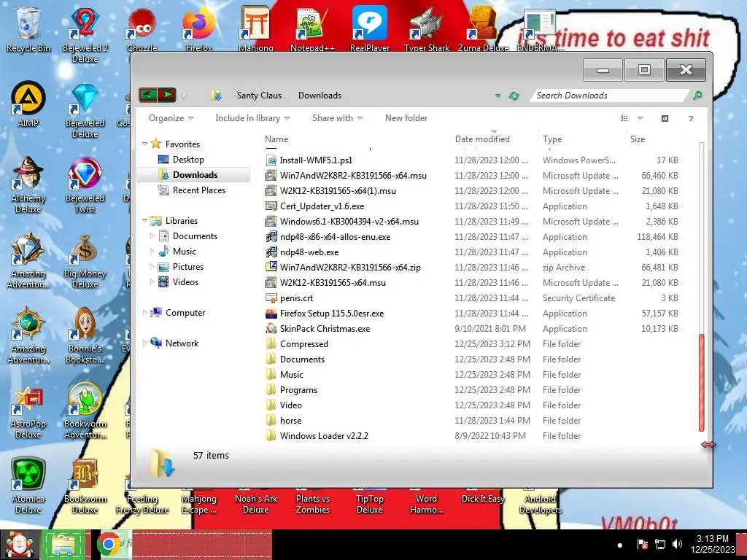Open Chrome from the taskbar
The image size is (747, 560).
point(108,544)
